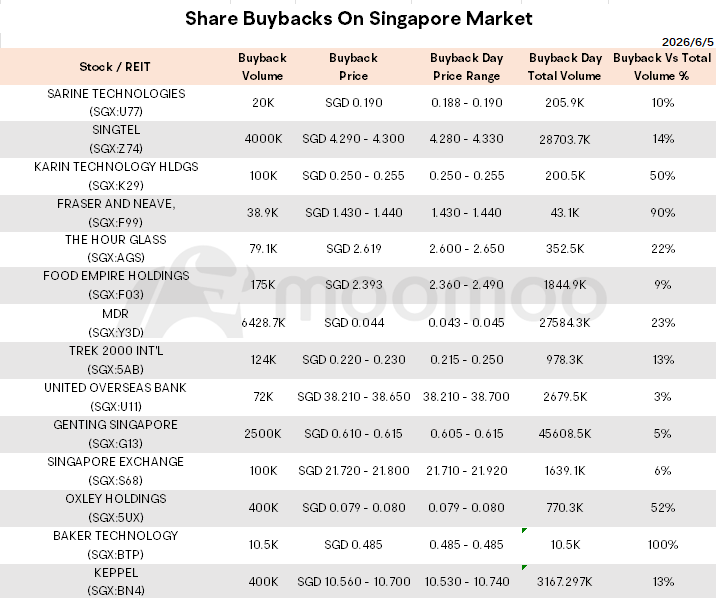Viewport: 716px width, 598px height.
Task: Click Fraser and Neave's 90% value
Action: pos(663,213)
